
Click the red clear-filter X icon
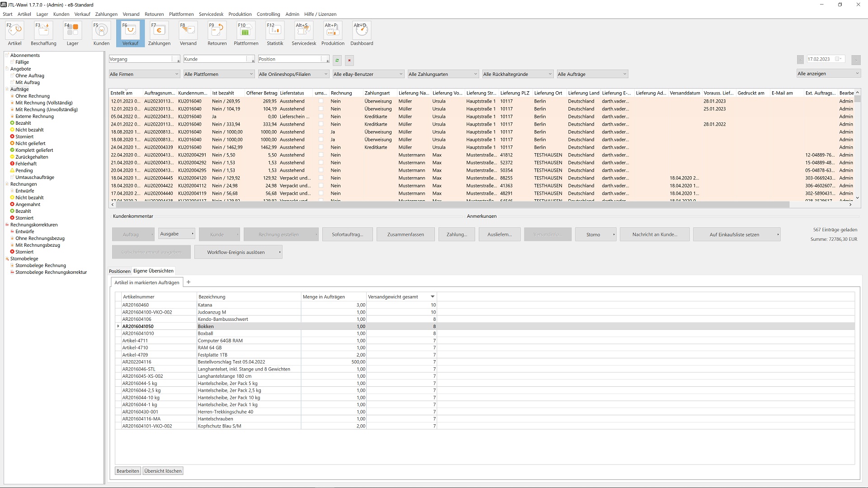coord(349,60)
